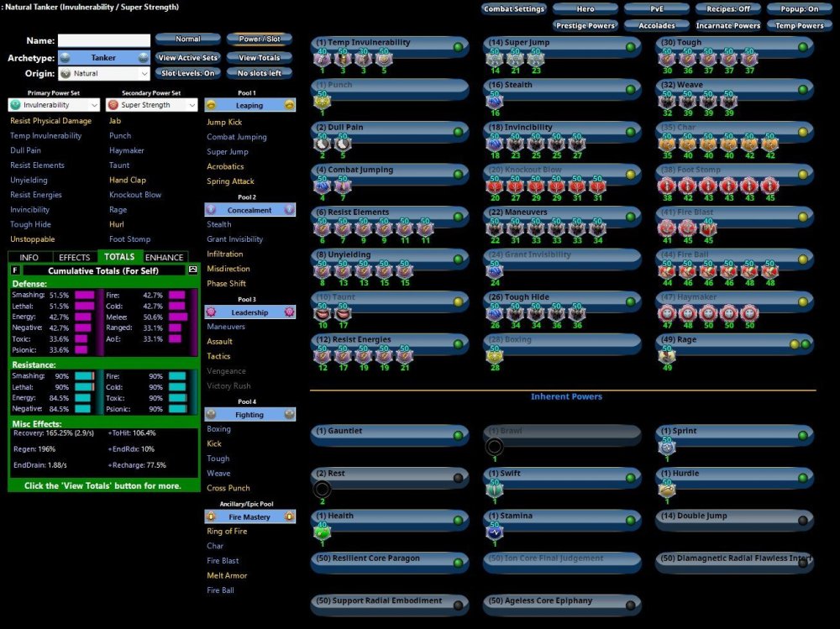Click the Boxing power enhancement slot
Viewport: 840px width, 629px height.
(493, 355)
